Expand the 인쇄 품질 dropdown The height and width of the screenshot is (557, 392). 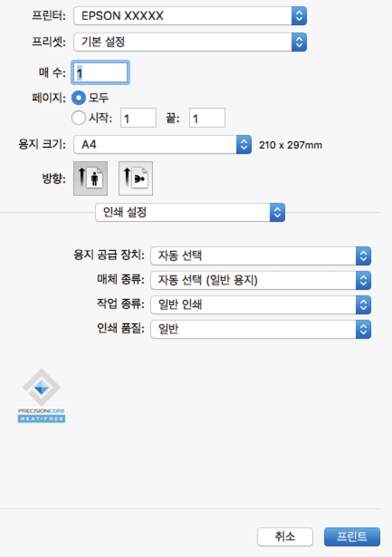point(261,330)
